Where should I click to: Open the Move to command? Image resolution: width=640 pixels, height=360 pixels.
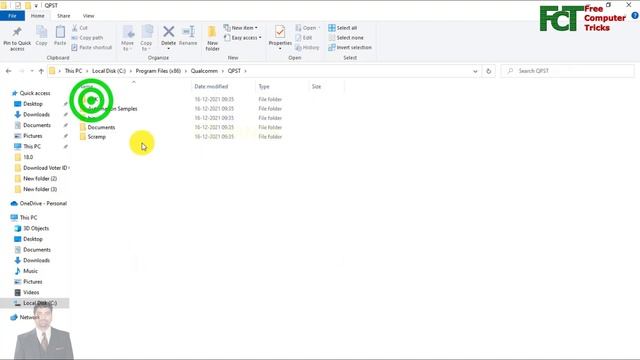[x=128, y=38]
